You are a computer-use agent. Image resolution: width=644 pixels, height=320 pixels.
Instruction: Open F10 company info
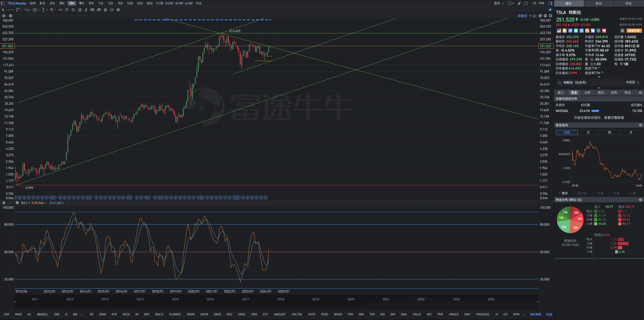coord(541,3)
